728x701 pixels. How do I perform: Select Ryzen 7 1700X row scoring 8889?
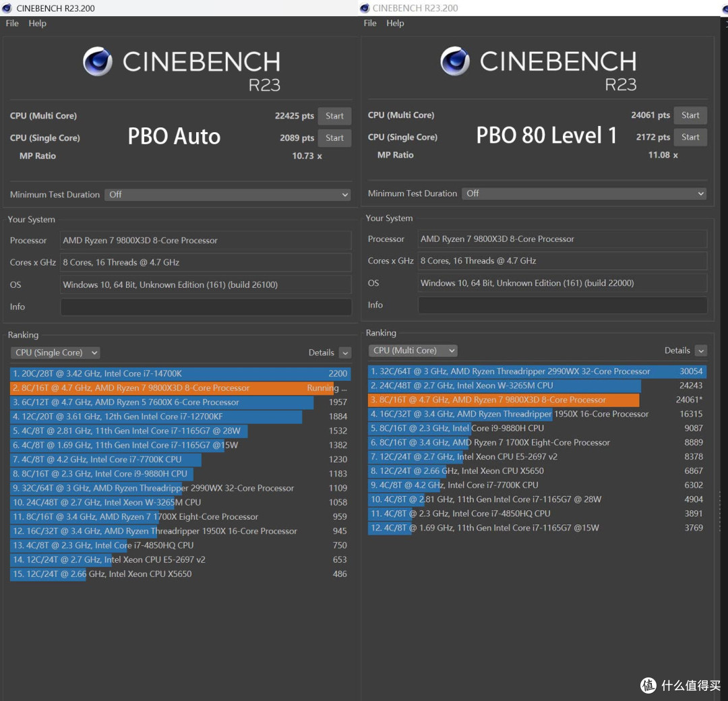537,443
